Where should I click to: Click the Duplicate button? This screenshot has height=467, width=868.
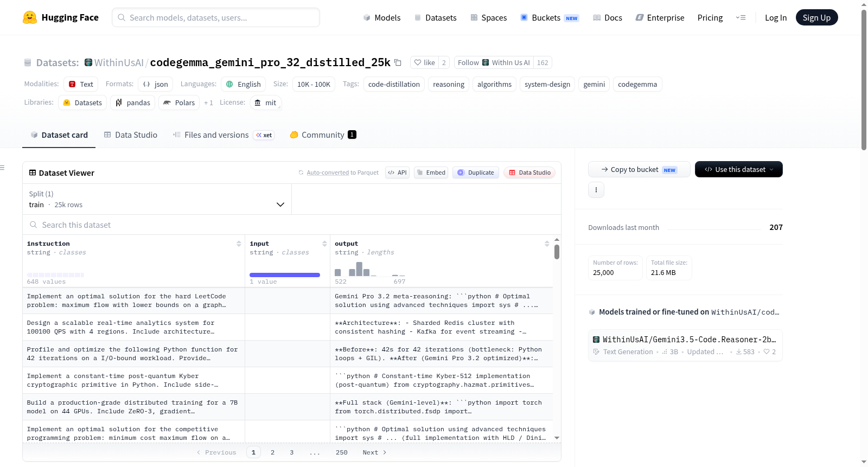coord(476,172)
